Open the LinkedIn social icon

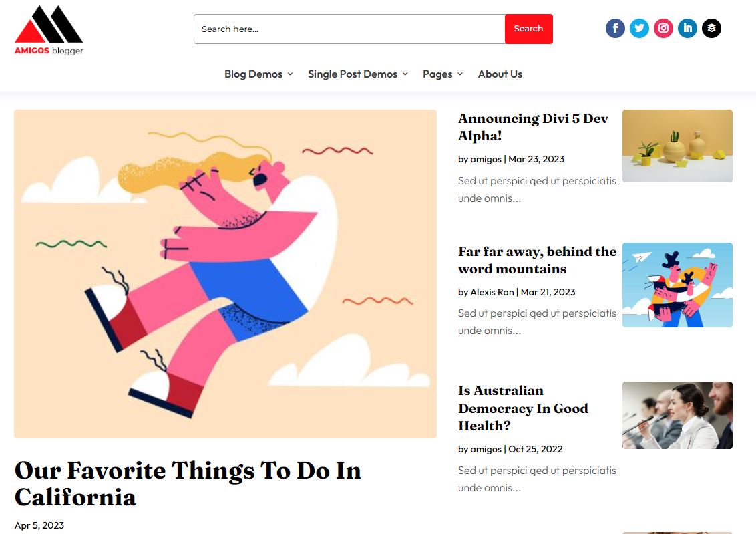point(687,29)
